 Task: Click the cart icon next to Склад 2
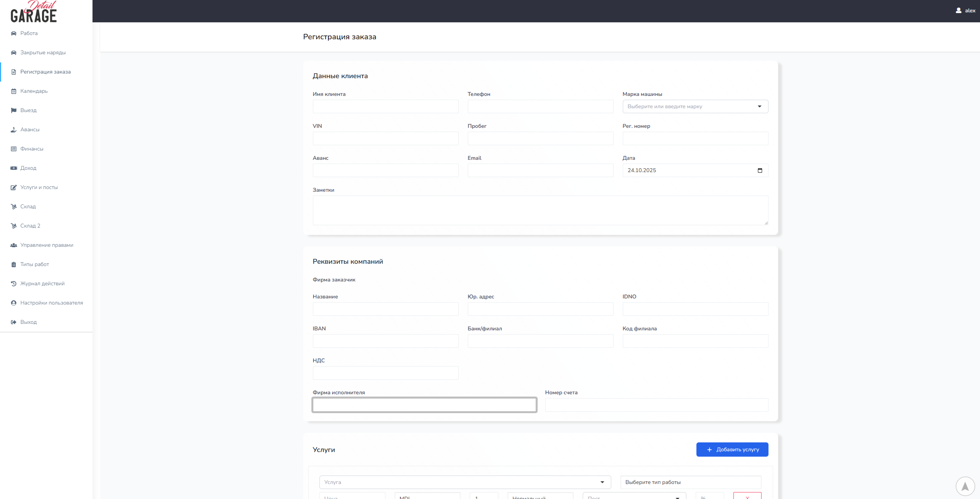(13, 226)
